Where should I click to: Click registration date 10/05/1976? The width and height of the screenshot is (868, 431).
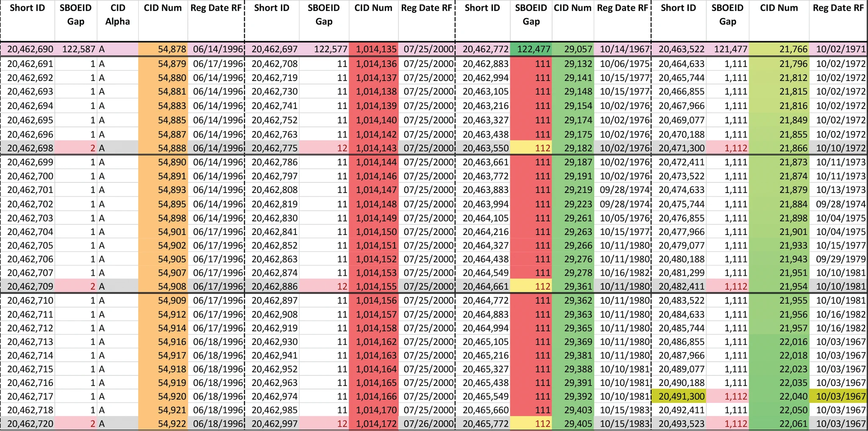click(622, 218)
